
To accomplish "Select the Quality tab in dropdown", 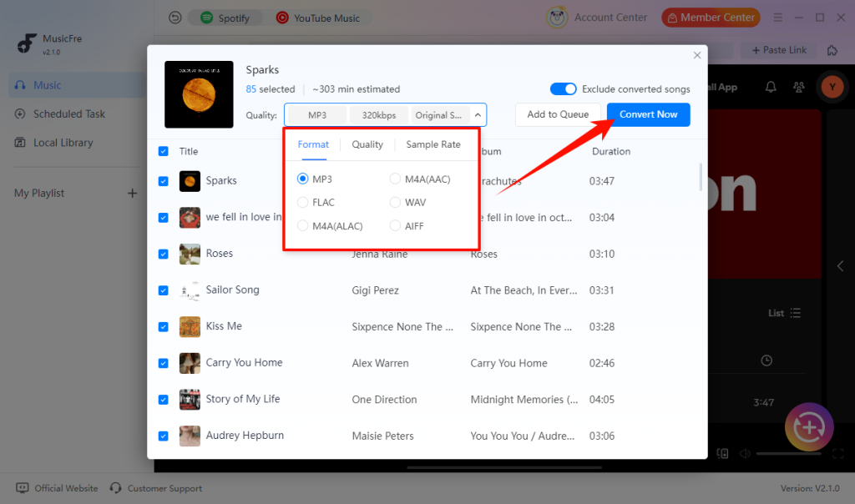I will 367,144.
